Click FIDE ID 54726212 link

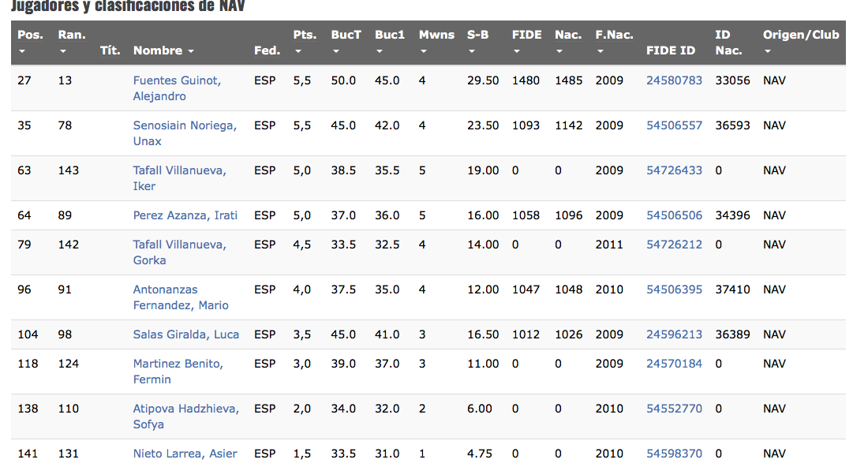coord(674,245)
